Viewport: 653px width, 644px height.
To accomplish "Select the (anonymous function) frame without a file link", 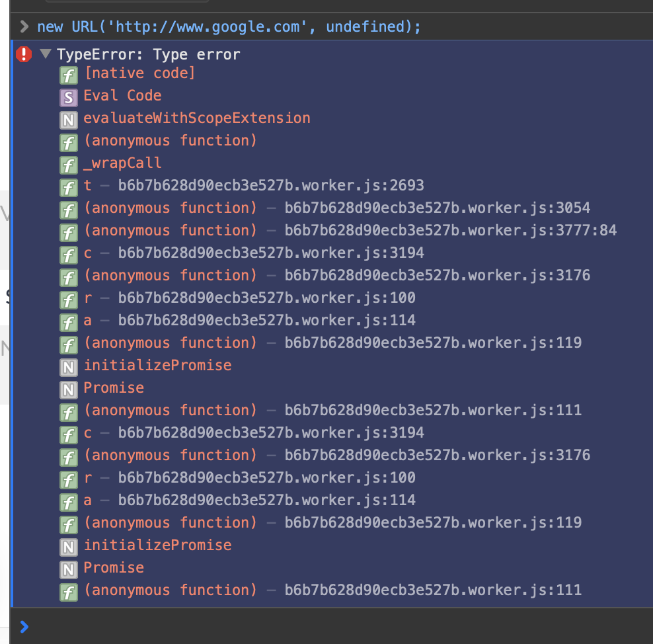I will point(171,141).
